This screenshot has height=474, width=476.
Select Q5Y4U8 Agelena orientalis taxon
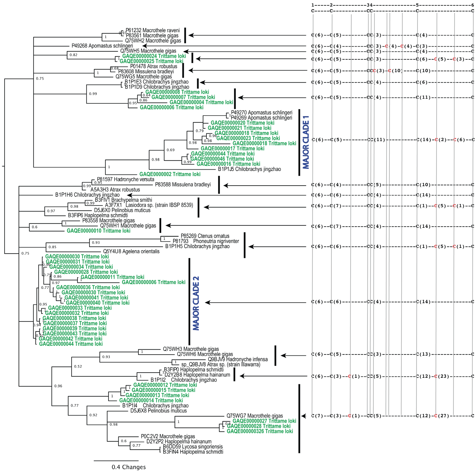click(x=131, y=252)
